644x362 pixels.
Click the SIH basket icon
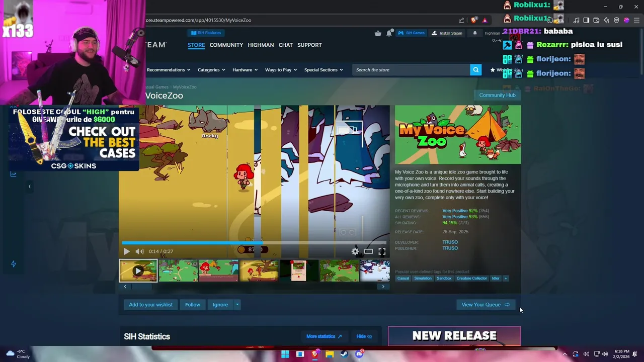coord(378,33)
